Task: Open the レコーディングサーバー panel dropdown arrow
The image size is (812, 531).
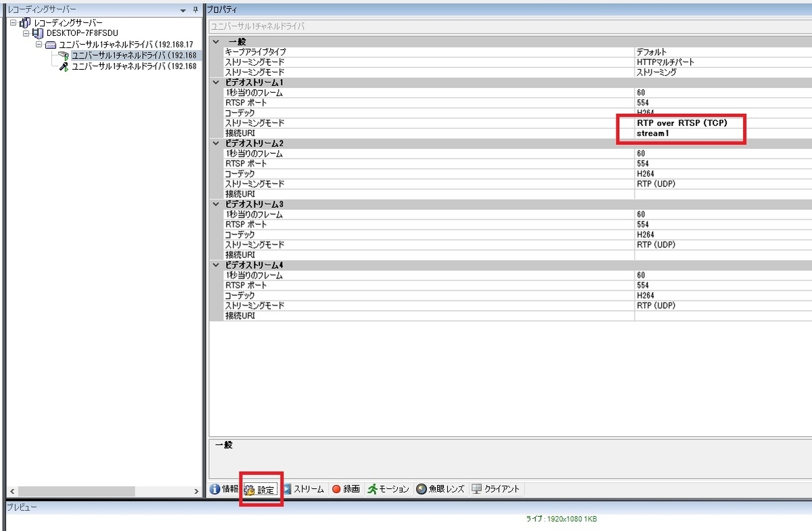Action: tap(182, 10)
